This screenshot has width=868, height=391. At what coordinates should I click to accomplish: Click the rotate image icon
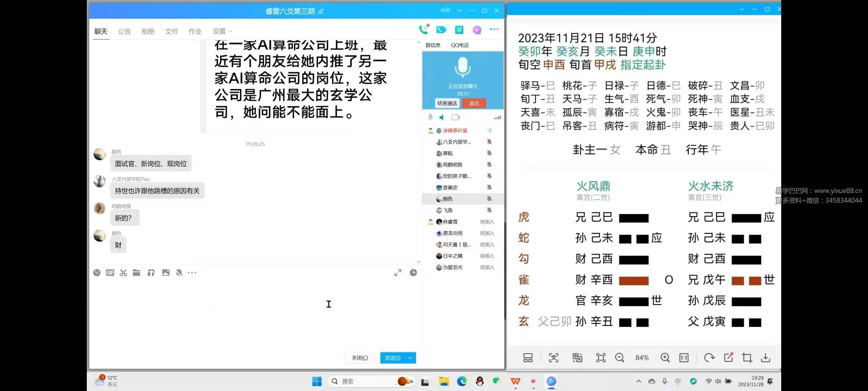(709, 358)
